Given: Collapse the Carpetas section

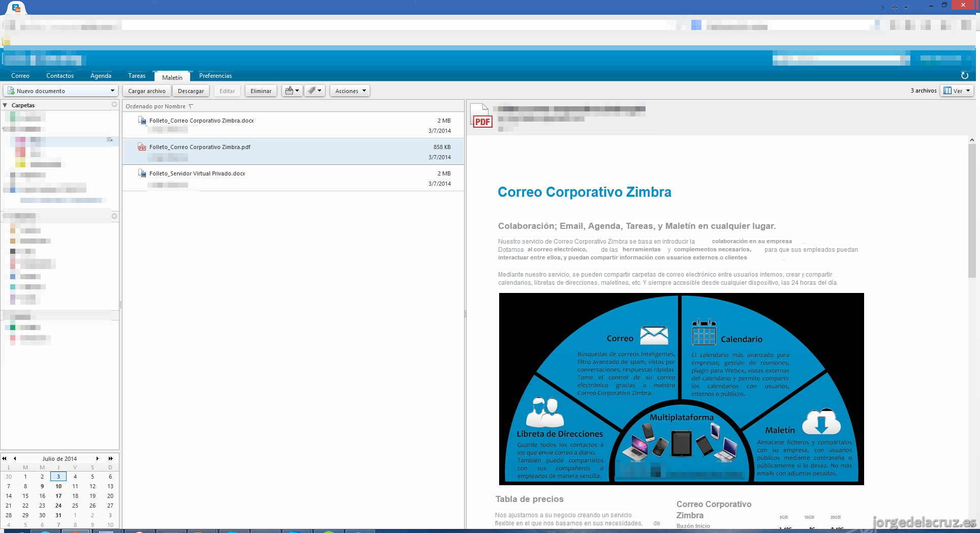Looking at the screenshot, I should click(x=5, y=105).
